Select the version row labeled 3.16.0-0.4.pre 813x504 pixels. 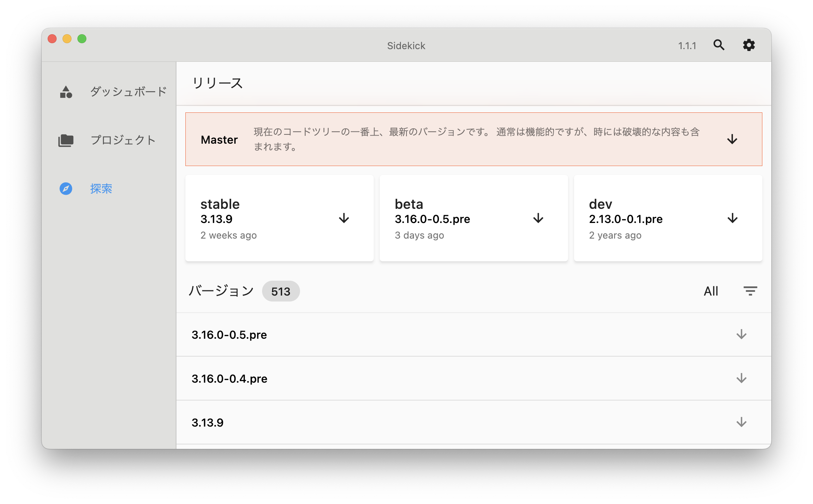click(229, 379)
